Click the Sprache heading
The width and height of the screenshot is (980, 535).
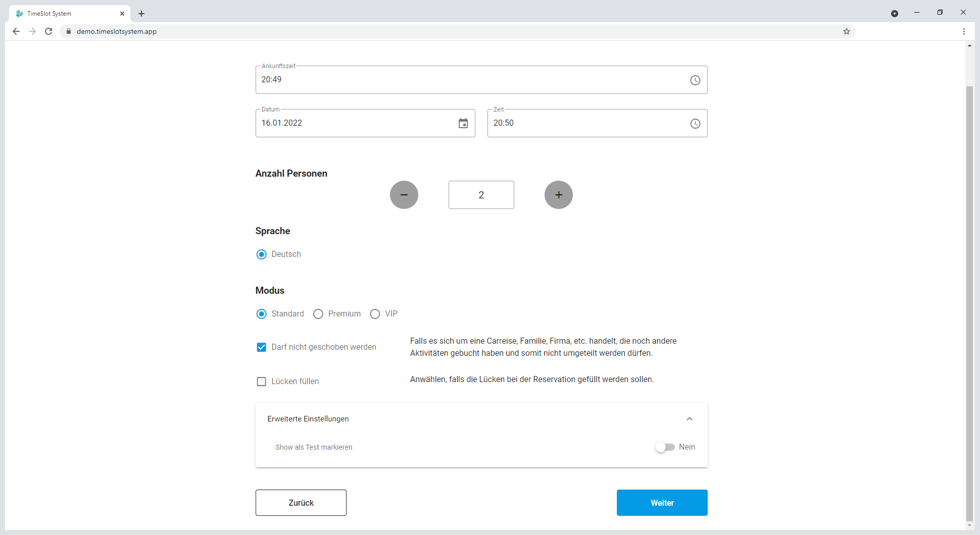pos(273,231)
